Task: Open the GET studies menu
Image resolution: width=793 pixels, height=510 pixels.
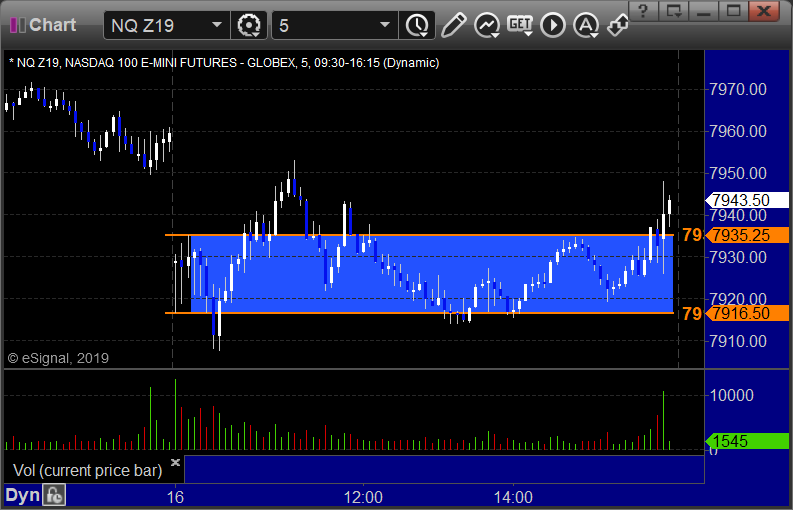Action: [520, 25]
